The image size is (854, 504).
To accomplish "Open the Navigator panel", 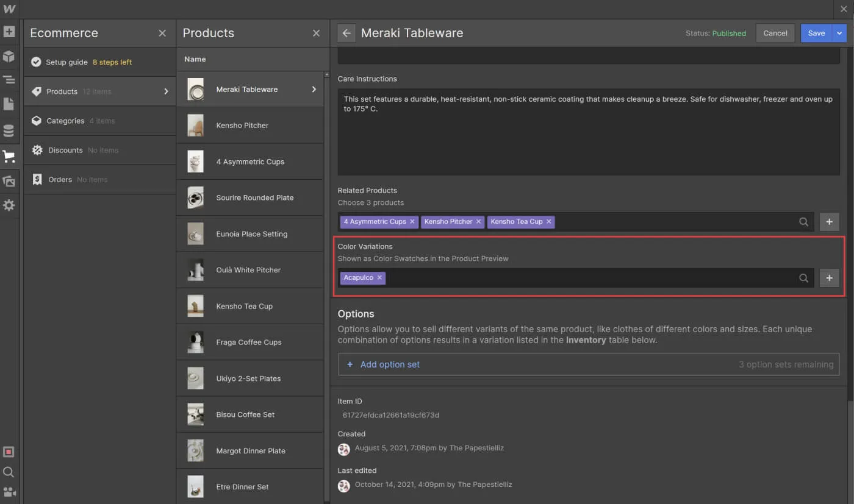I will [x=9, y=80].
